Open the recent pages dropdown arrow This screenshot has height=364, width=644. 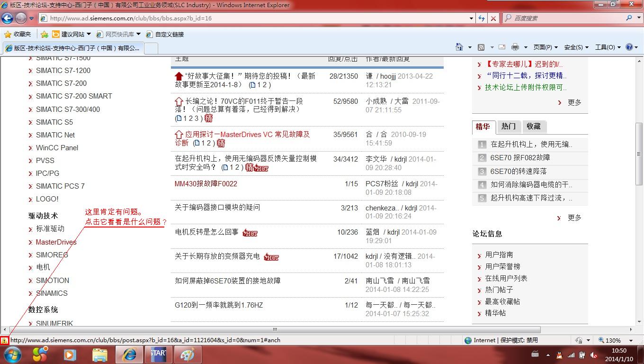click(31, 18)
